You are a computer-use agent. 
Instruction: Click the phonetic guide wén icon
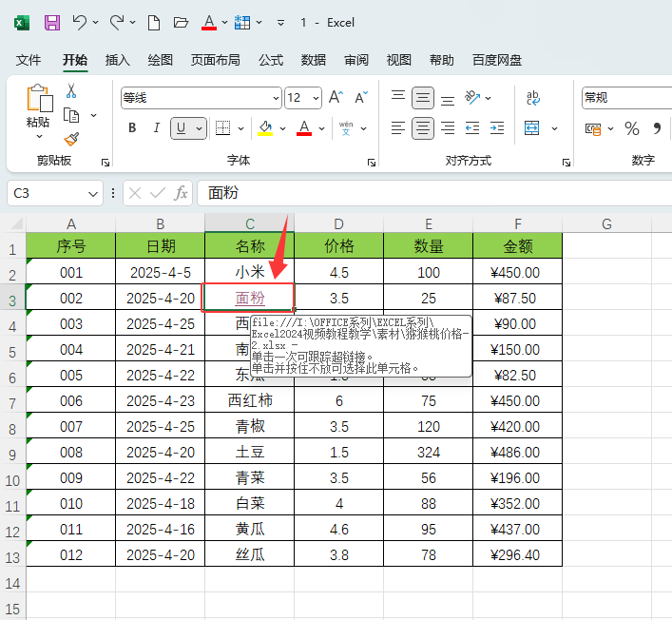346,127
